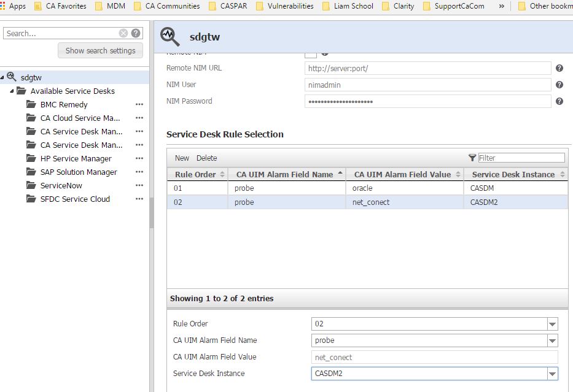Select SAP Solution Manager tree item
The height and width of the screenshot is (392, 573).
pyautogui.click(x=79, y=172)
